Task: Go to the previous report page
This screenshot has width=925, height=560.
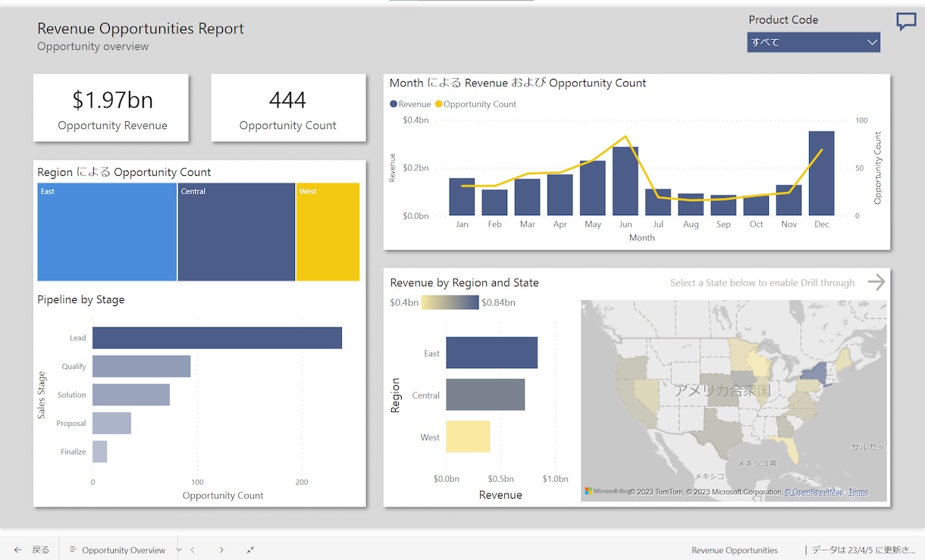Action: (193, 550)
